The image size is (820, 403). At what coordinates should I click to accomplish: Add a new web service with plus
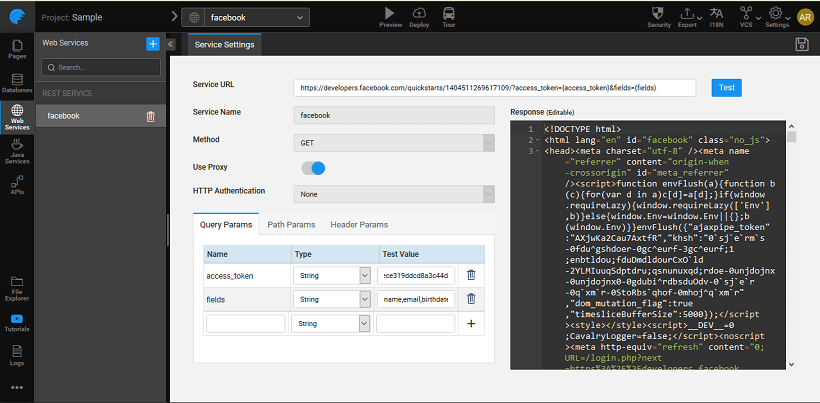pyautogui.click(x=152, y=43)
